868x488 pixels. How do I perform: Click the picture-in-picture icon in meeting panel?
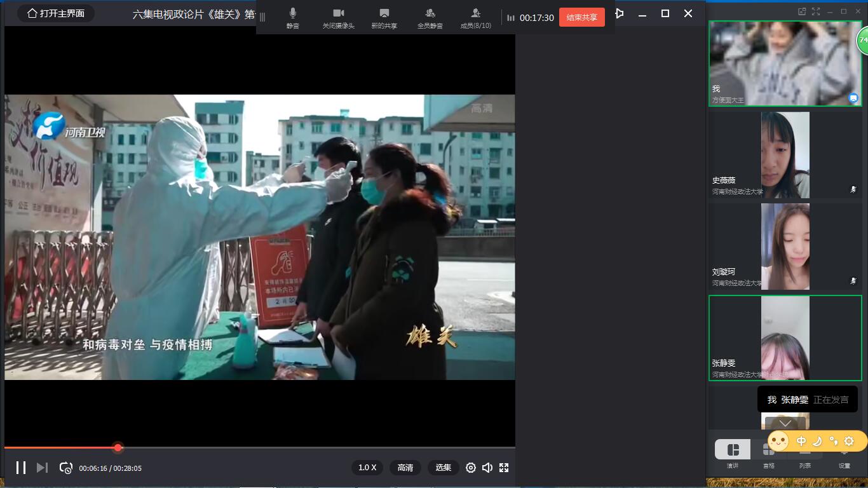point(802,11)
